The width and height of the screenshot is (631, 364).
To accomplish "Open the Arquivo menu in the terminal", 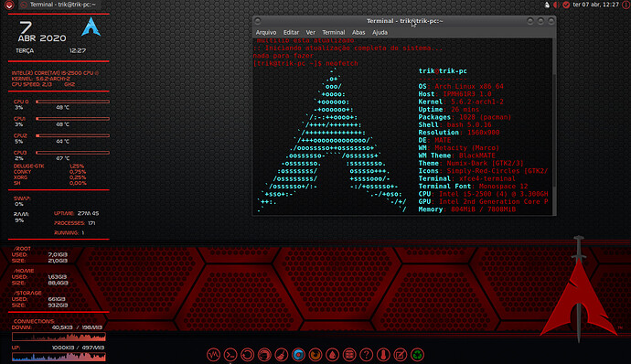I will coord(266,32).
